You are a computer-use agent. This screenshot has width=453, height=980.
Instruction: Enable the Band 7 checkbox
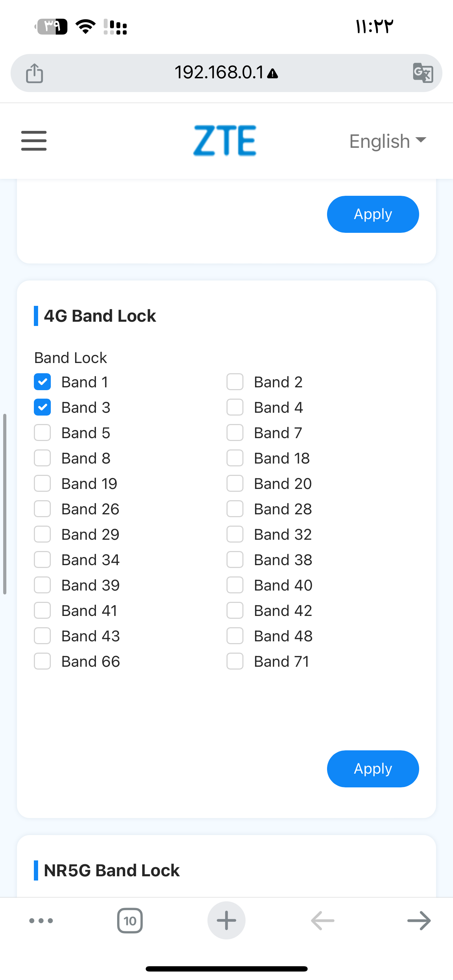click(x=235, y=433)
